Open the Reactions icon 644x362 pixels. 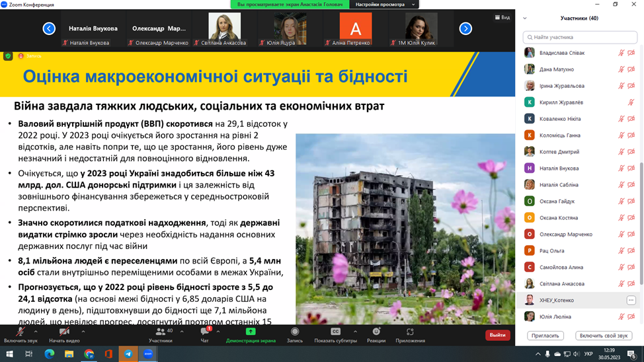(x=376, y=332)
